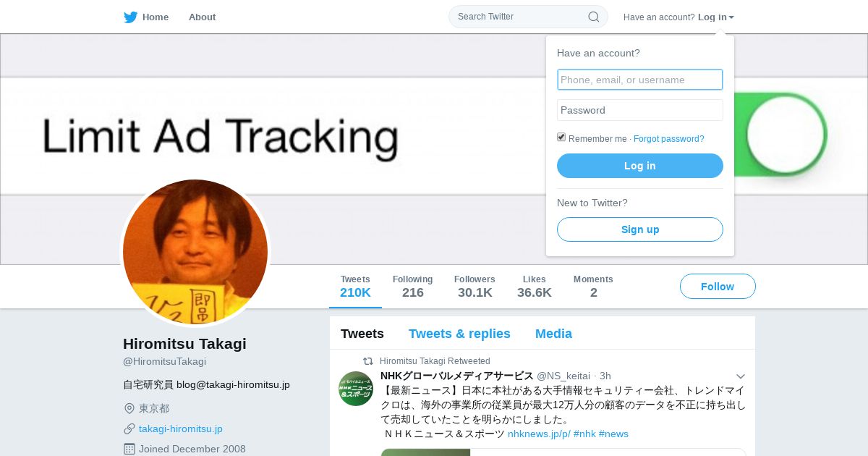Open the tweet options chevron menu
The width and height of the screenshot is (868, 456).
[x=741, y=376]
